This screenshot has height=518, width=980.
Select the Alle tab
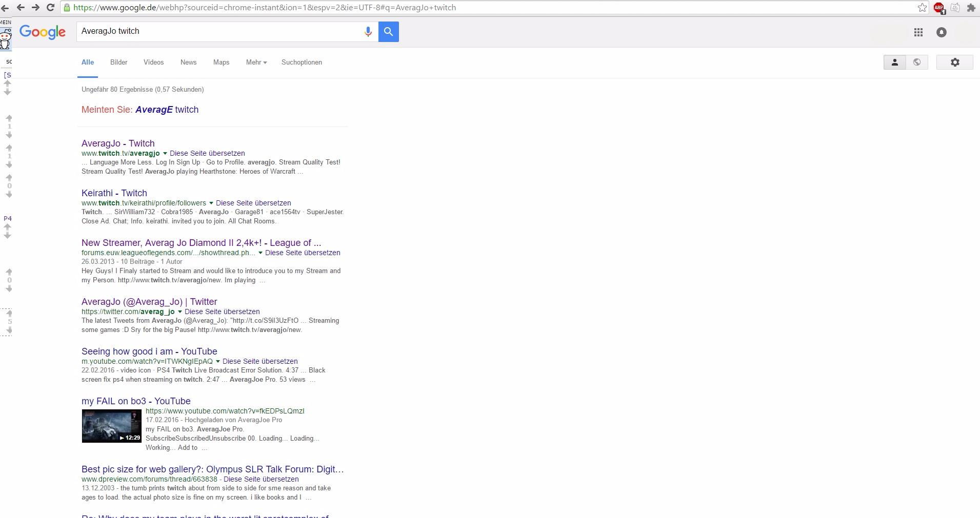click(x=88, y=63)
